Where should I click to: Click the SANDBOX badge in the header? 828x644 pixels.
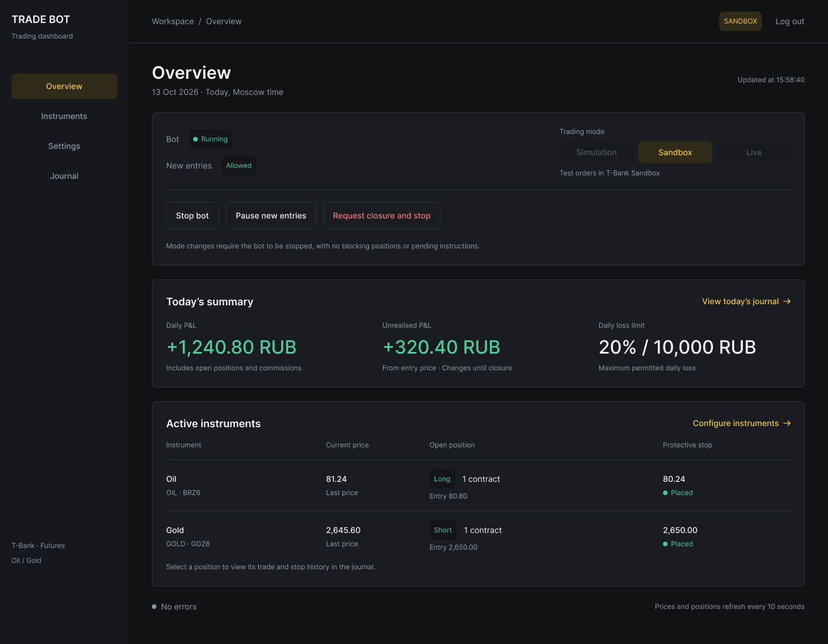tap(741, 21)
